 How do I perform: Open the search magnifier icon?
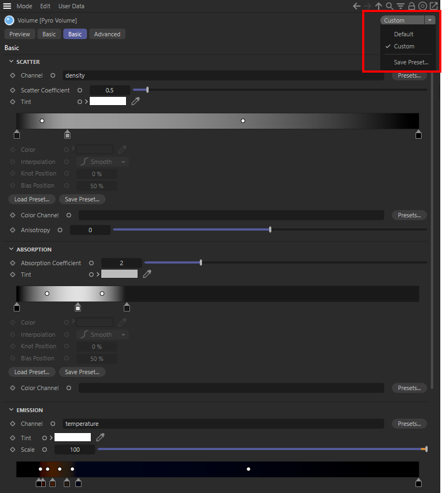390,6
